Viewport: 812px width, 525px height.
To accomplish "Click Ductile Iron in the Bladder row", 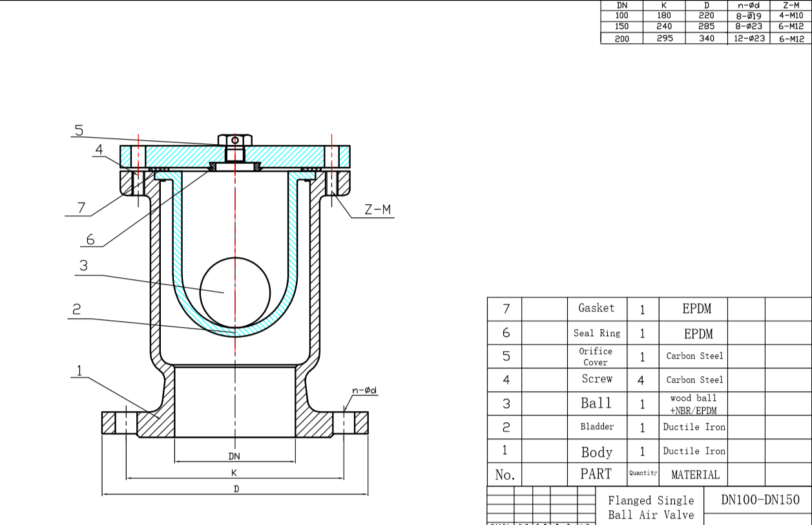I will [x=694, y=427].
